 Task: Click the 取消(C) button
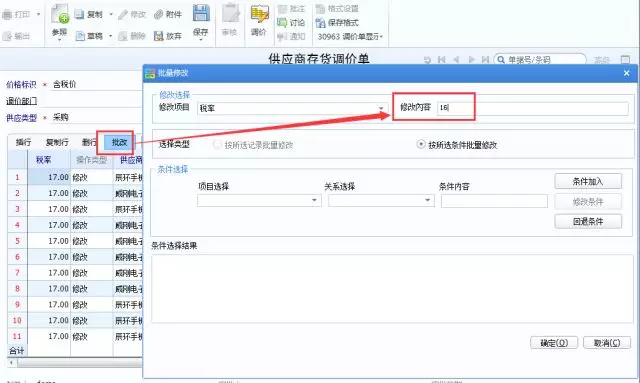pos(607,343)
